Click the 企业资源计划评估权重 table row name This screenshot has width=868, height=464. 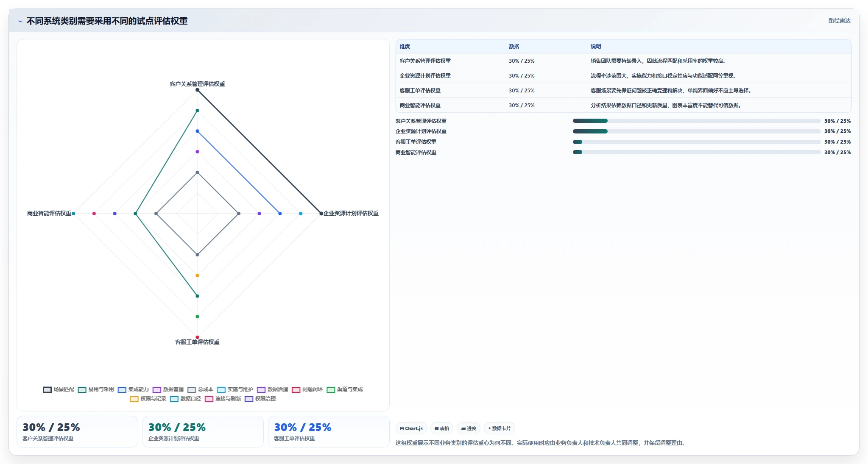point(425,76)
